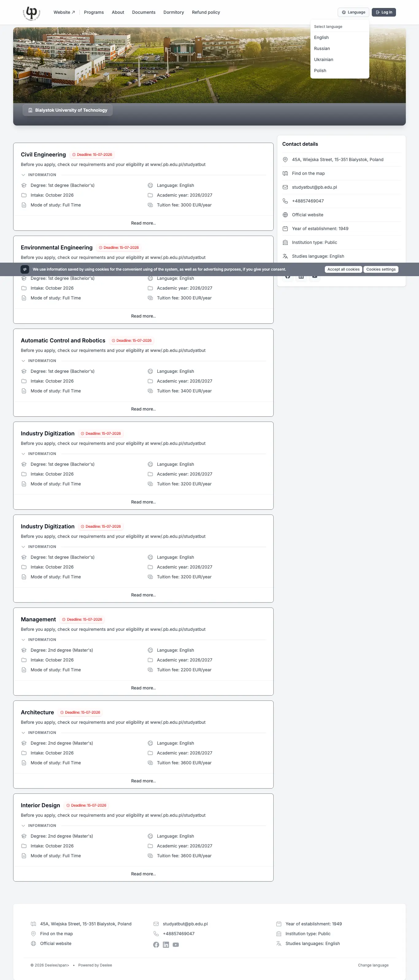Select Ukrainian from the language list
This screenshot has height=980, width=419.
(324, 60)
